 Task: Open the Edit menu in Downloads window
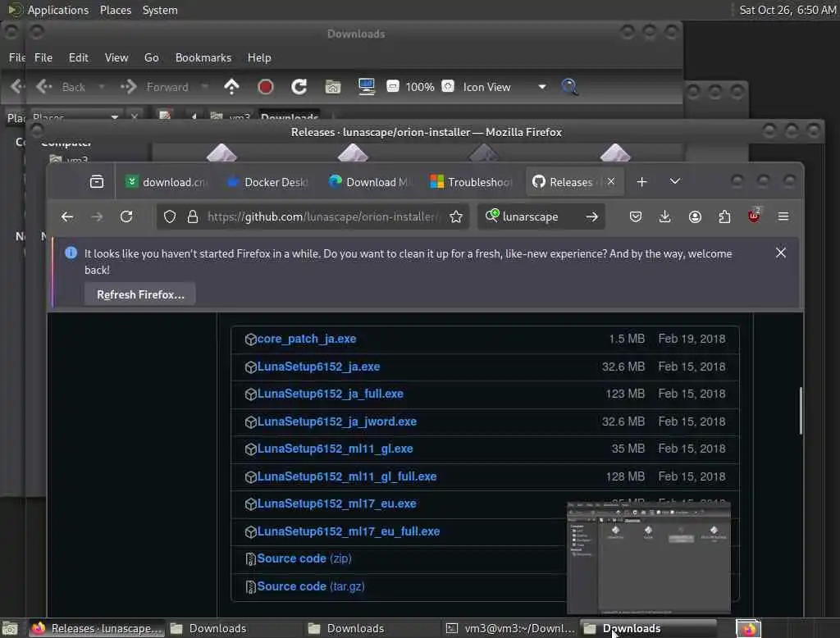coord(78,57)
